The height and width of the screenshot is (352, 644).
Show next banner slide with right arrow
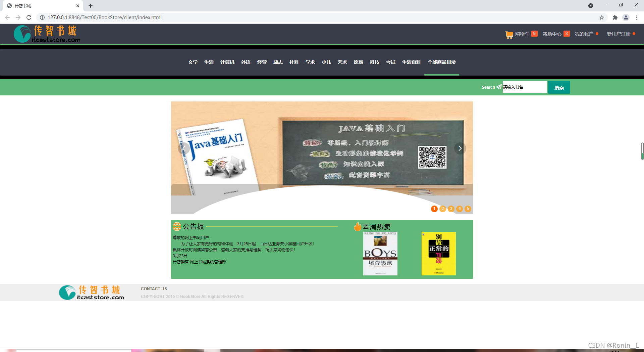[x=460, y=148]
